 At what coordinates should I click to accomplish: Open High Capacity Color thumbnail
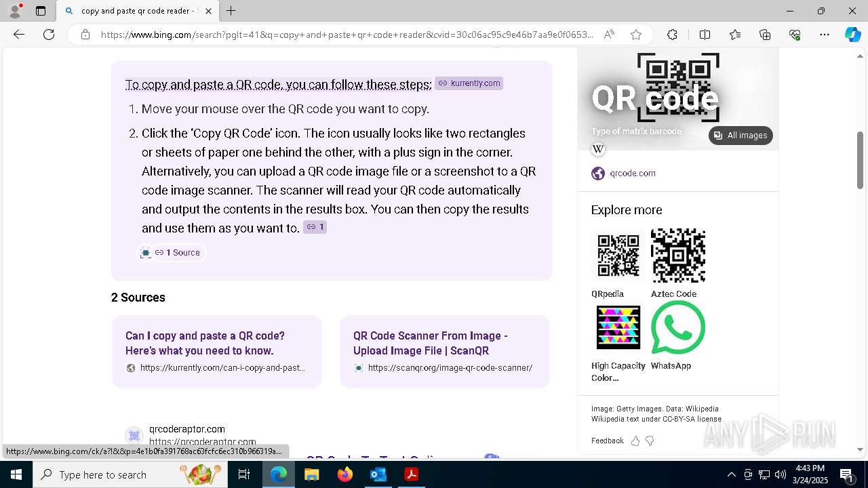(618, 327)
